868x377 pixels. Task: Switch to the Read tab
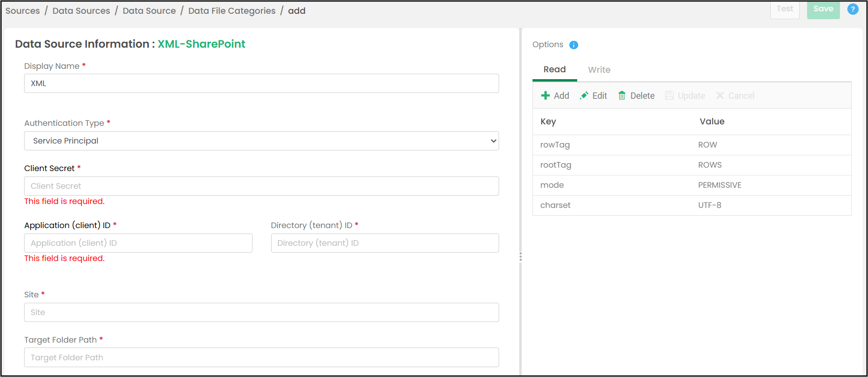pyautogui.click(x=555, y=69)
